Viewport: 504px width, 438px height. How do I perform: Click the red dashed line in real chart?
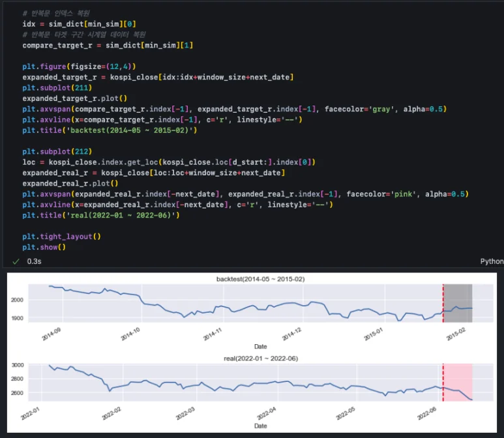(x=443, y=381)
